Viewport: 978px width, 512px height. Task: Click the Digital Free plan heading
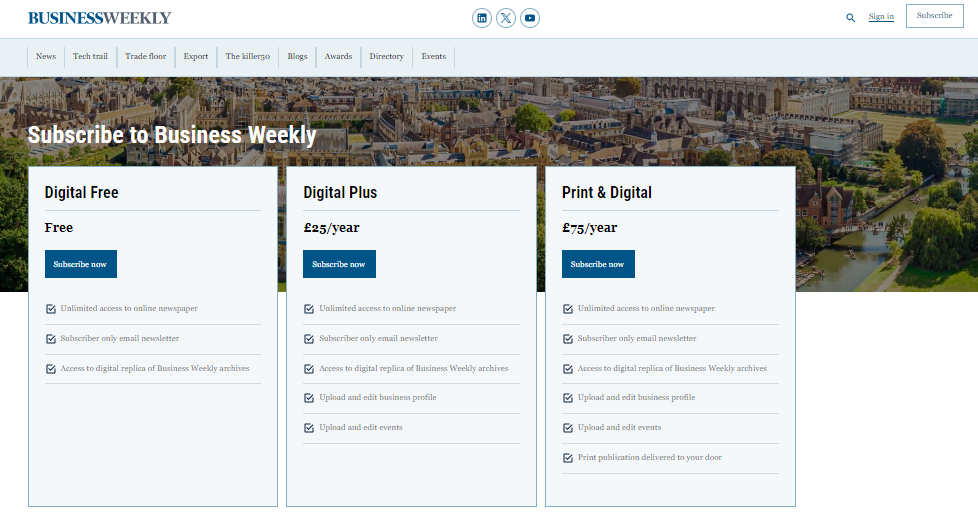[82, 193]
